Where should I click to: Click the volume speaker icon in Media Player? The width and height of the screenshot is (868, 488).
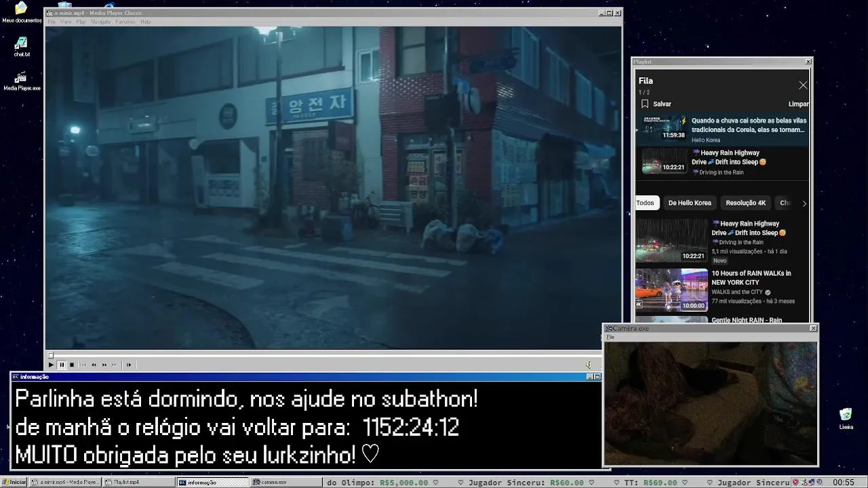click(589, 365)
